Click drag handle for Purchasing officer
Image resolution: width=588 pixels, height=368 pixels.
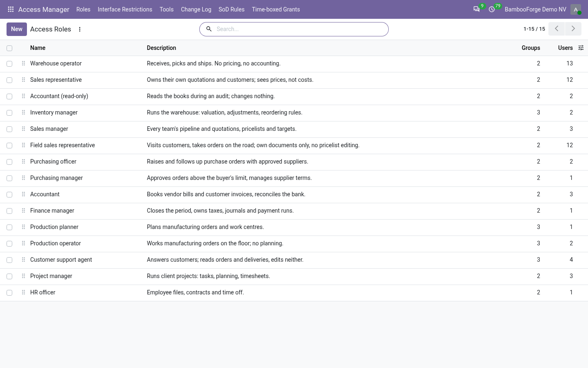click(x=23, y=162)
